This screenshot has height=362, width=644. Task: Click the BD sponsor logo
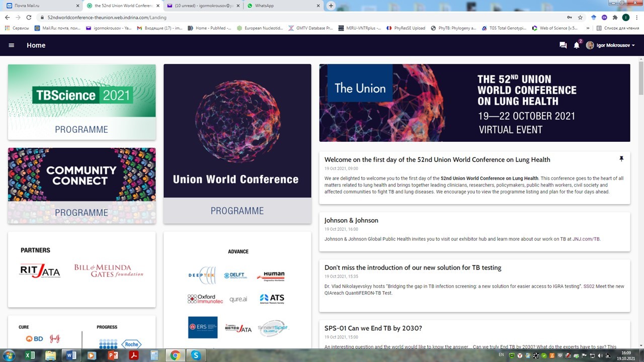pos(34,339)
